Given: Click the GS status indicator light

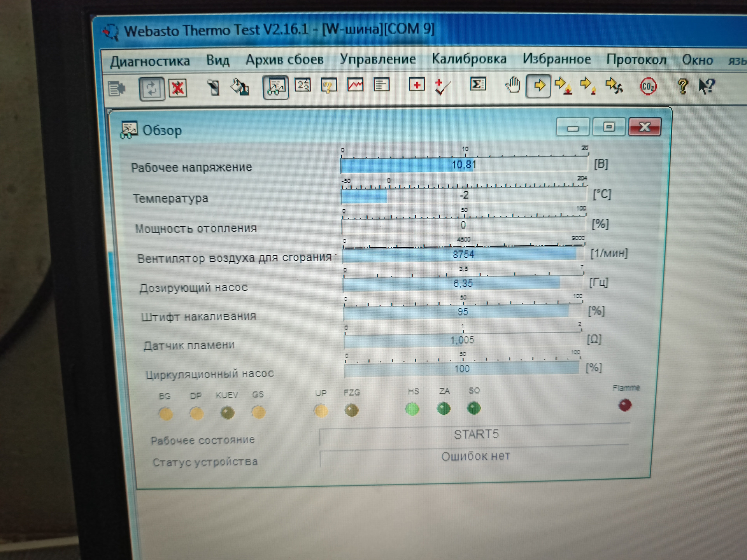Looking at the screenshot, I should click(x=258, y=412).
